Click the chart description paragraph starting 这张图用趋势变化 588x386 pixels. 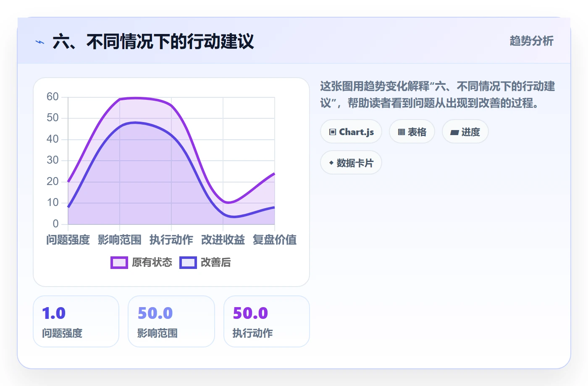coord(438,95)
